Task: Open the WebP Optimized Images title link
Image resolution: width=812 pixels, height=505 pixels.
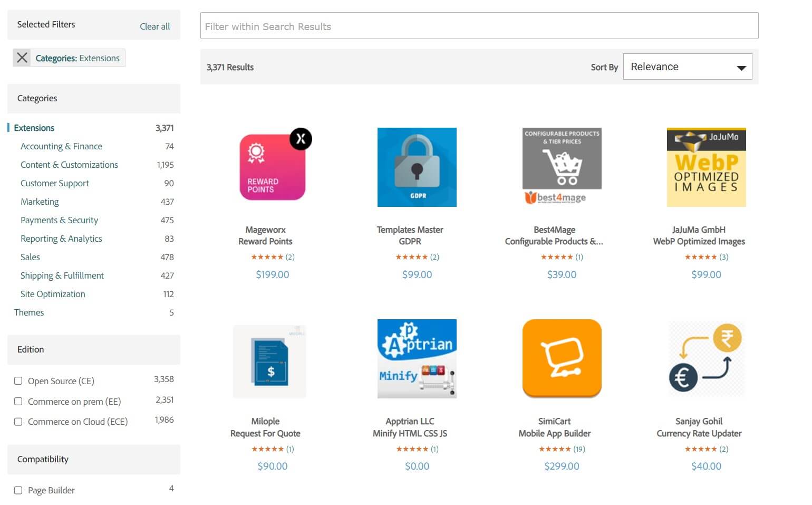Action: 699,241
